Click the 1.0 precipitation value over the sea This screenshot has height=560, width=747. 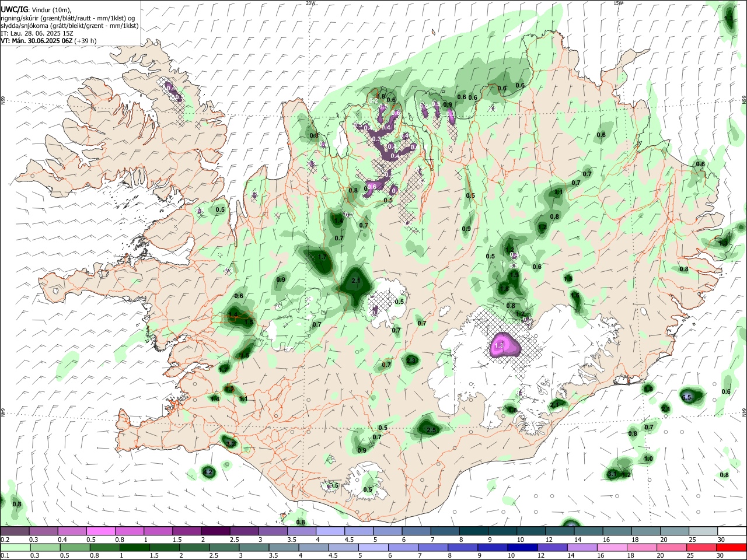648,459
